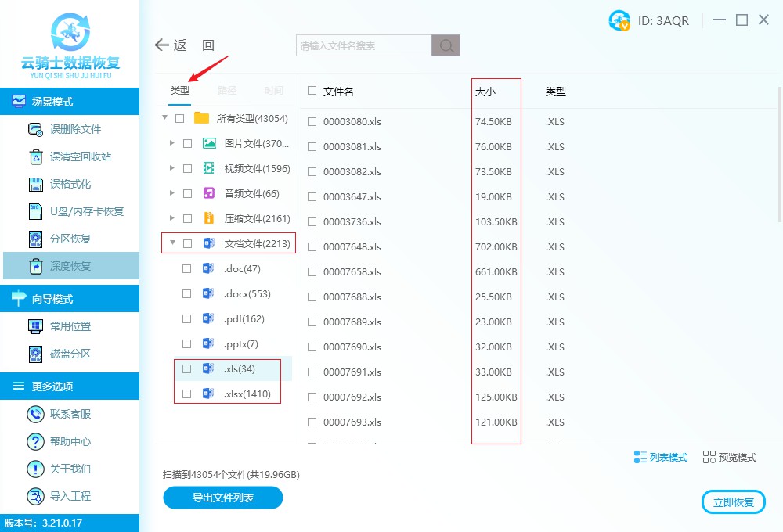Check the file 00003080.xls checkbox
The height and width of the screenshot is (532, 783).
click(312, 122)
